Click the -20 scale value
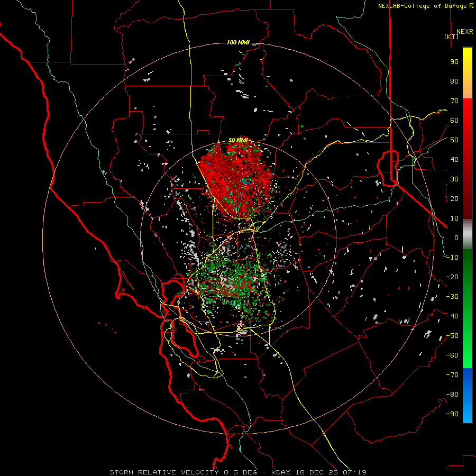This screenshot has width=476, height=476. (x=452, y=277)
